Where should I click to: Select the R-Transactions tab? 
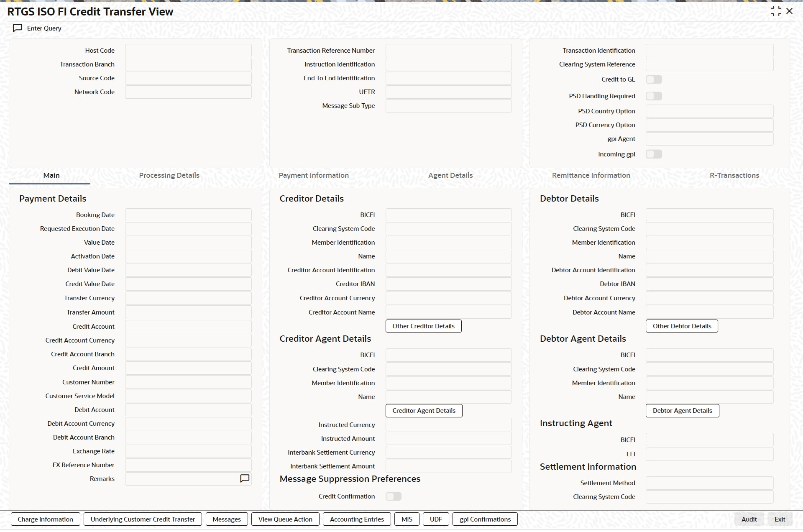point(734,175)
